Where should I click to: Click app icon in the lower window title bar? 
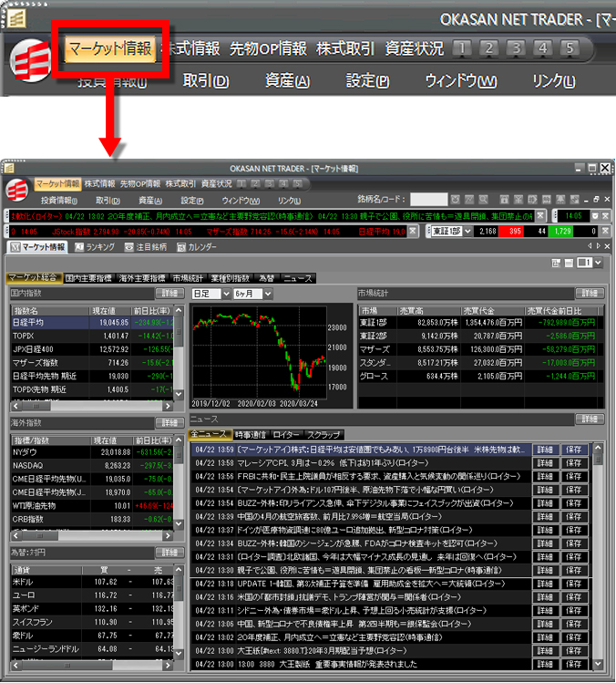tap(9, 168)
